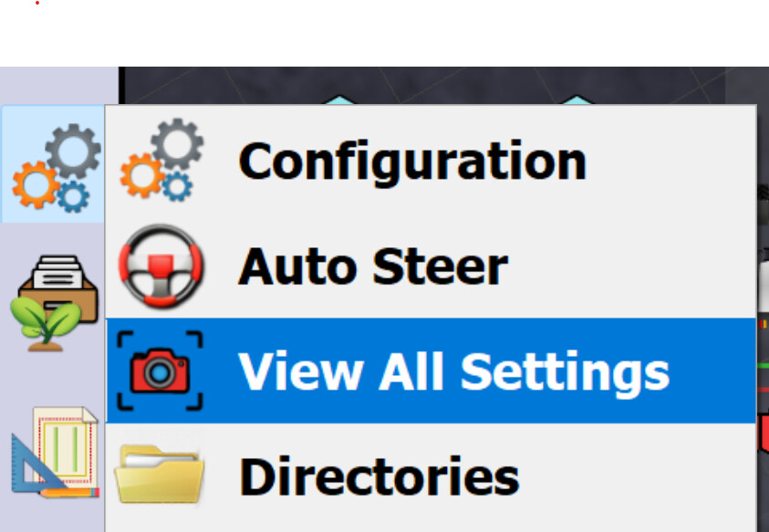Click the red camera icon
769x532 pixels.
click(160, 371)
